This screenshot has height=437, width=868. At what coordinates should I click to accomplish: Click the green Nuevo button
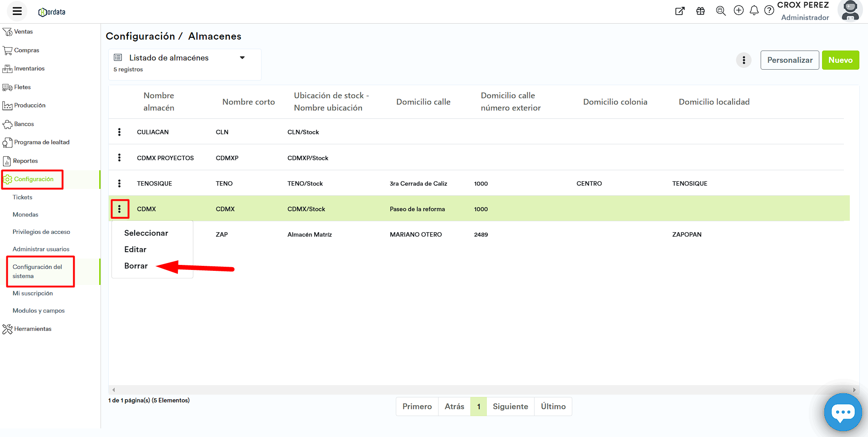[x=840, y=60]
